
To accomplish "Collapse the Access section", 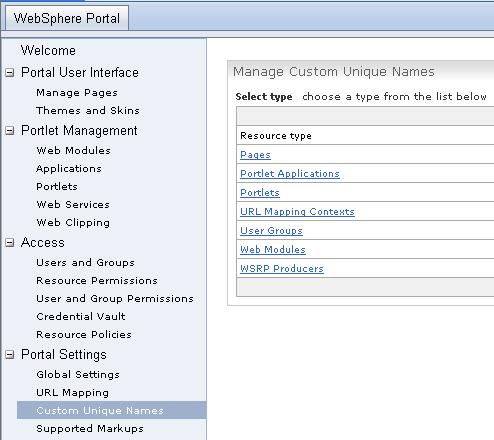I will click(x=10, y=243).
